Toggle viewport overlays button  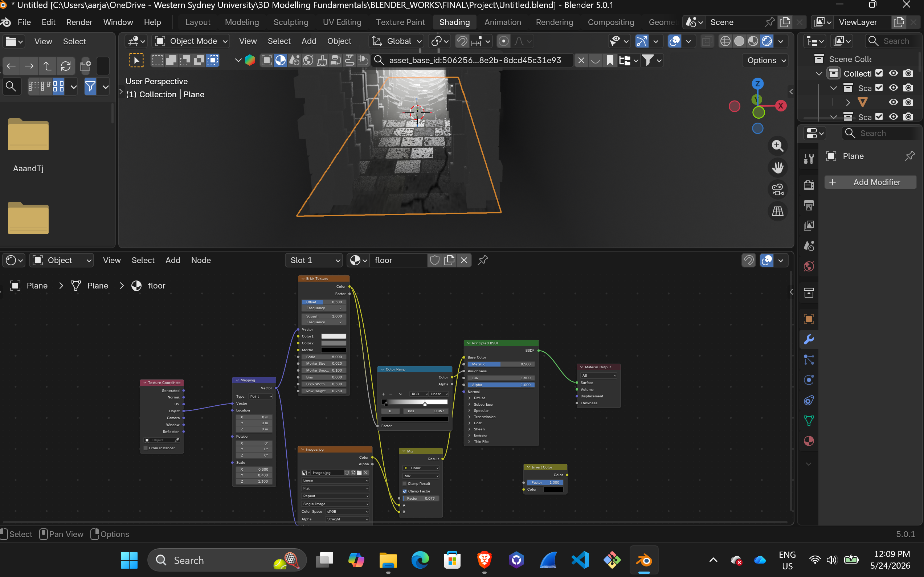(675, 41)
